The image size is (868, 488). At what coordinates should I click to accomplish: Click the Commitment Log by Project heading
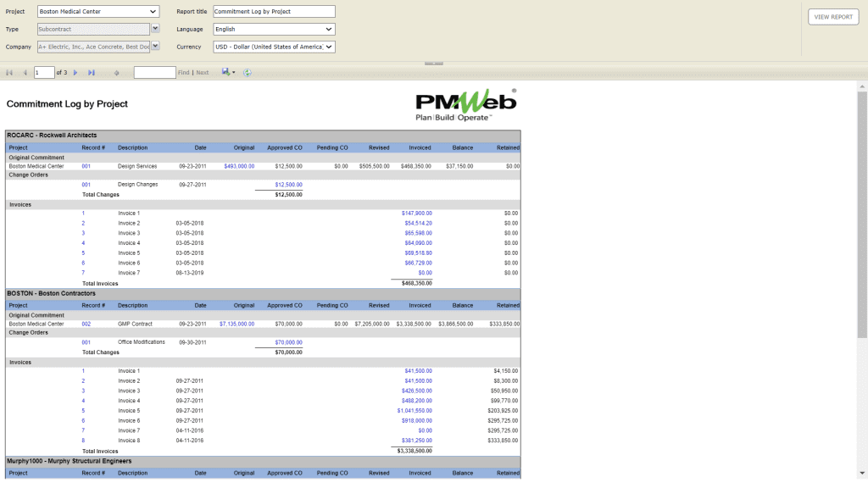click(x=67, y=104)
